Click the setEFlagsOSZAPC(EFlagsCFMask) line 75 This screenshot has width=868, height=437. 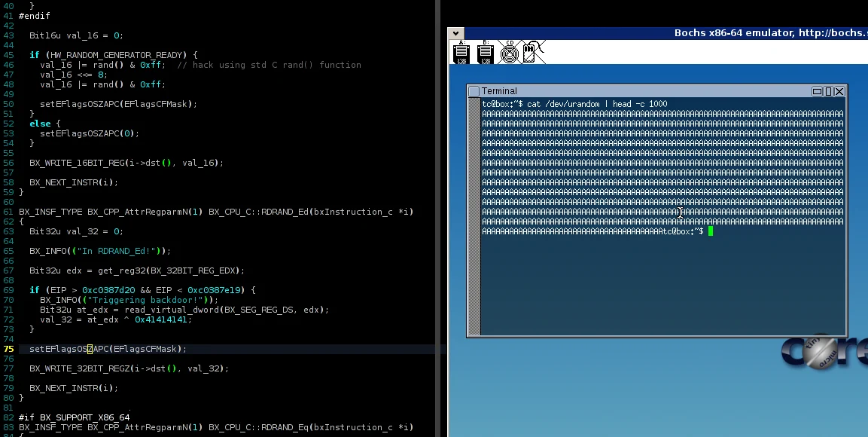(108, 349)
